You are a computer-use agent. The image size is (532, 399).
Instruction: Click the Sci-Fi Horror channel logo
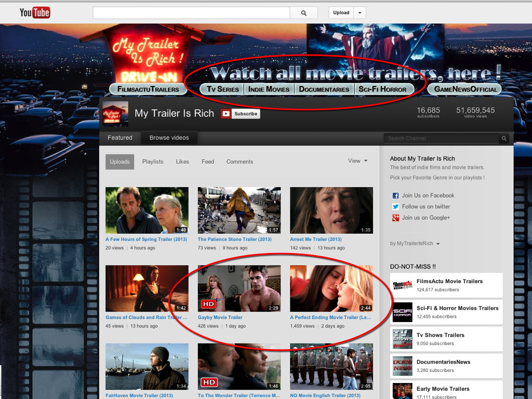tap(403, 312)
